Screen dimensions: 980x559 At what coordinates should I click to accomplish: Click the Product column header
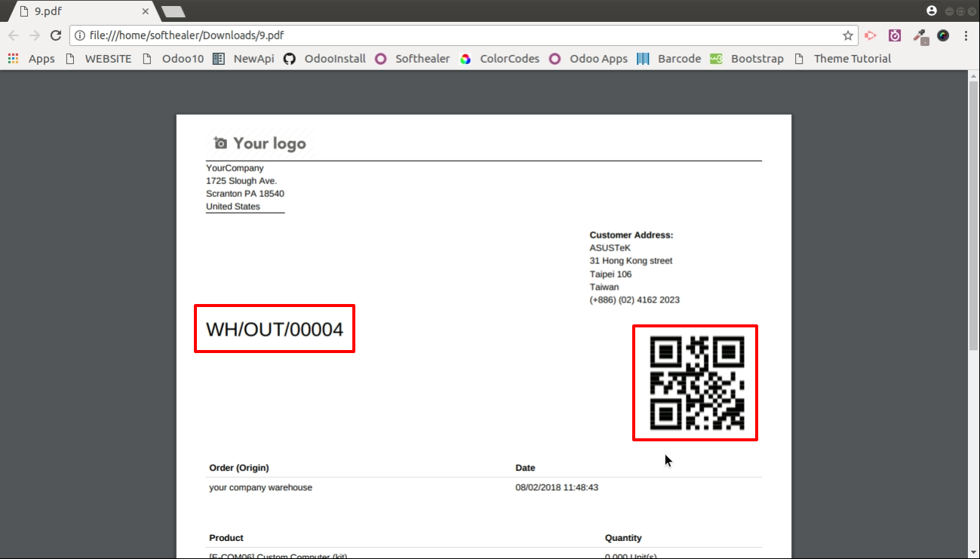pos(226,538)
